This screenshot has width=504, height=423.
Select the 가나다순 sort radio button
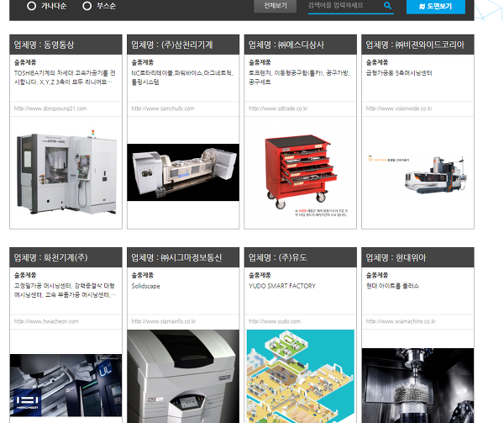click(x=32, y=6)
